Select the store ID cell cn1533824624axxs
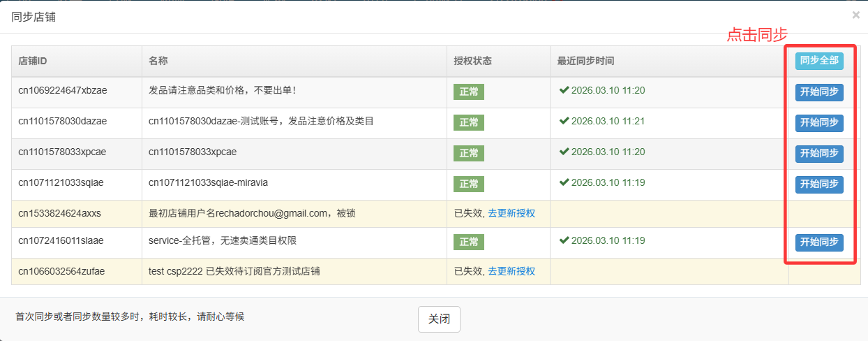Screen dimensions: 868x341 59,213
